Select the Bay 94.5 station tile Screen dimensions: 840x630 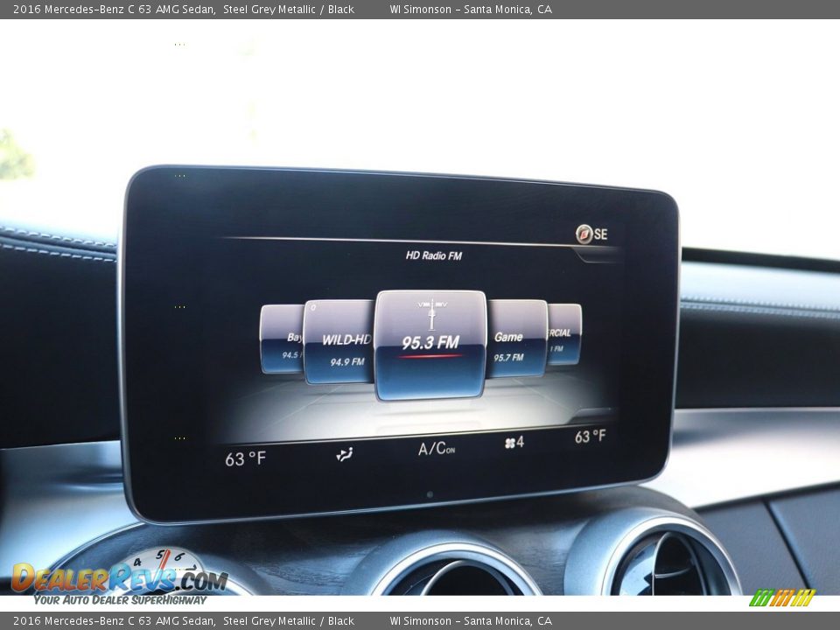(283, 339)
